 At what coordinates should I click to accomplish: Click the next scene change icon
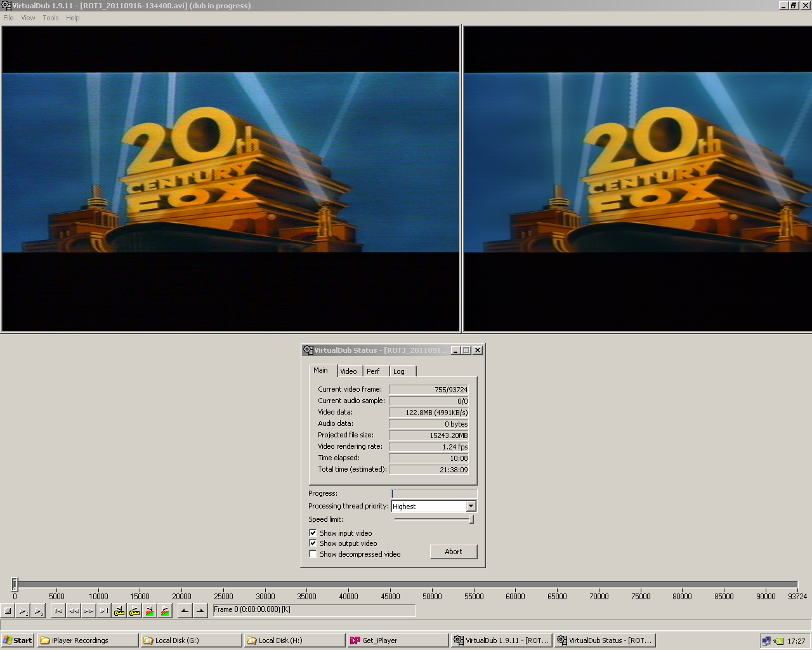[165, 611]
